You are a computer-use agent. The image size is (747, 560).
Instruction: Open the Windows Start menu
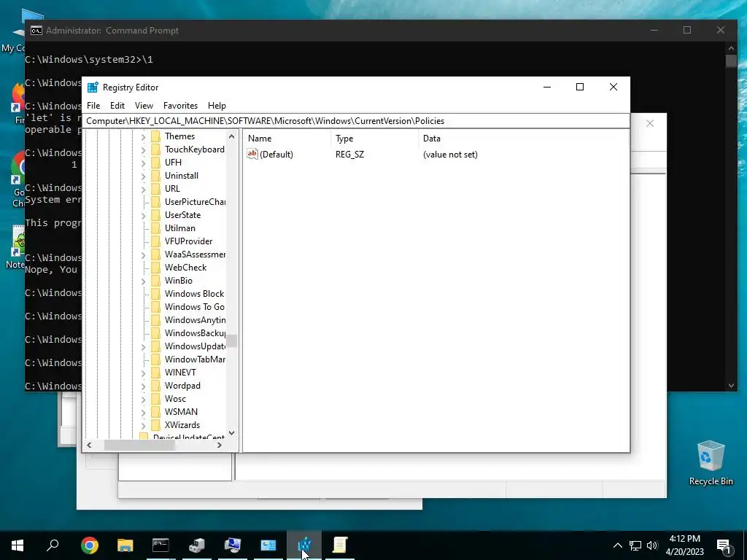click(18, 545)
